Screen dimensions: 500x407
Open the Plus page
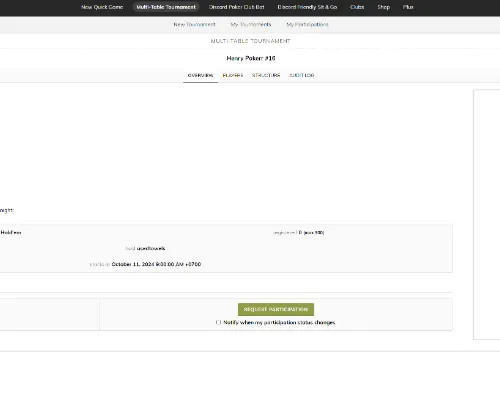[408, 7]
